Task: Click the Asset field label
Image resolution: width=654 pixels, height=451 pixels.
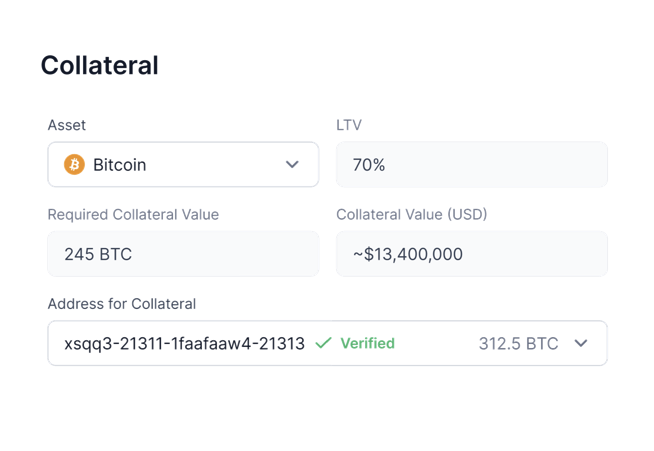Action: [x=67, y=125]
